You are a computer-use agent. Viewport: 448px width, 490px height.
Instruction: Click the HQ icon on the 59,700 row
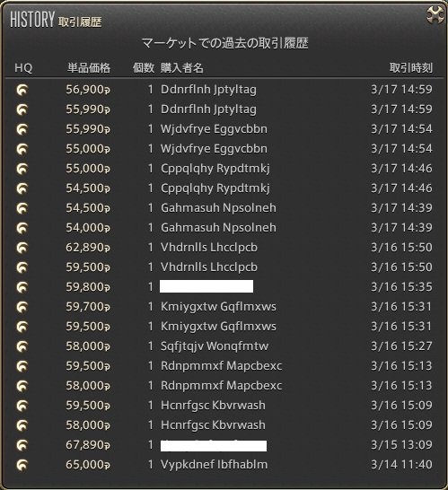[x=22, y=307]
